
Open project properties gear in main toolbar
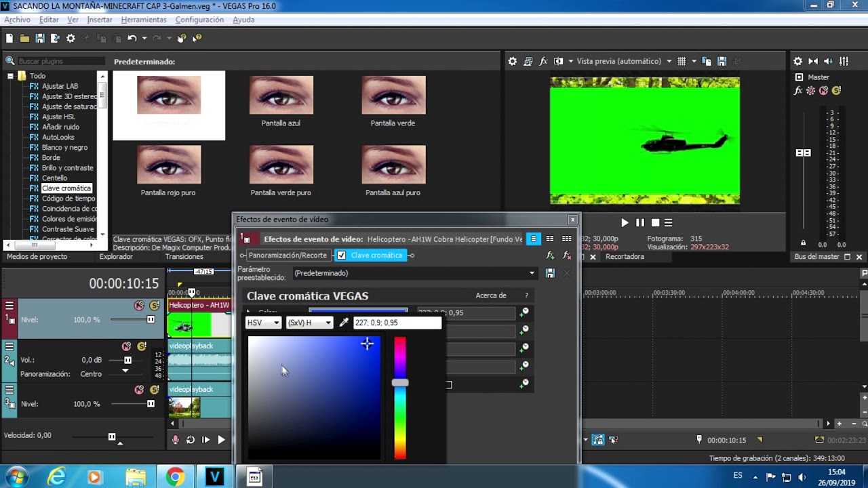tap(71, 39)
